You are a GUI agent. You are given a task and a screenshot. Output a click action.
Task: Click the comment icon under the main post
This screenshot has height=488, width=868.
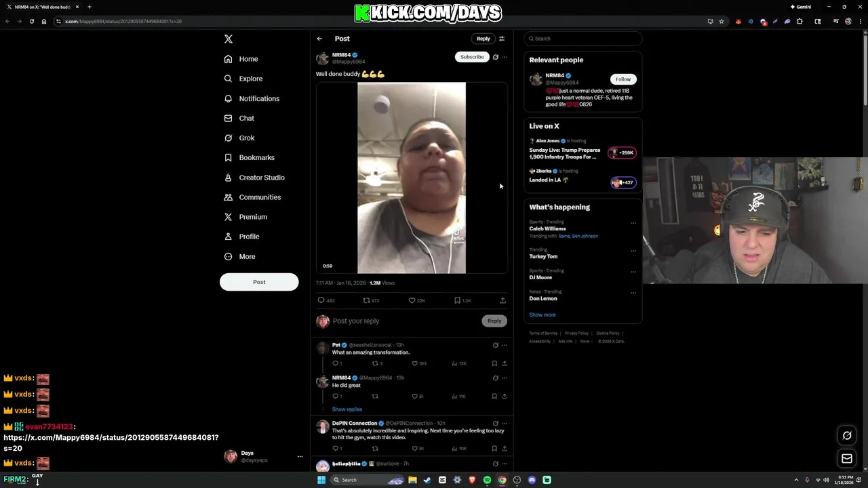[321, 300]
